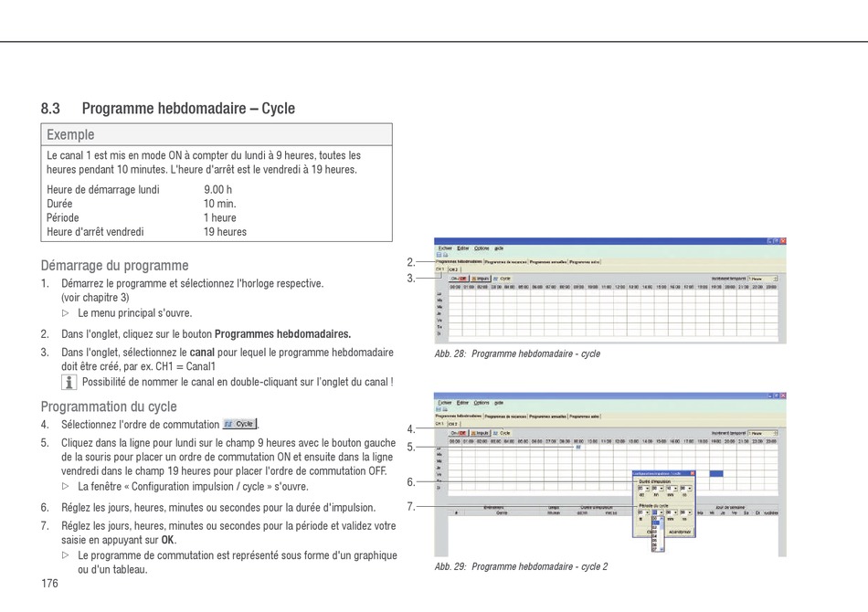Open the seconds dropdown under Durée d'impulsion
This screenshot has width=868, height=612.
[x=686, y=489]
